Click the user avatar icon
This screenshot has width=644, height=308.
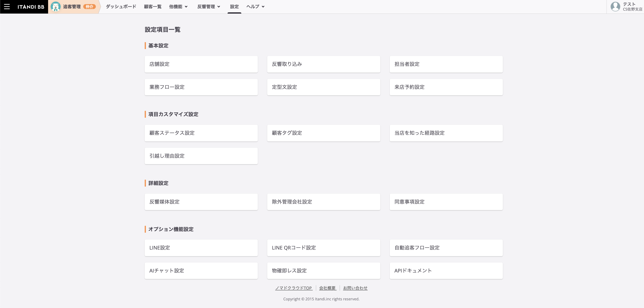click(x=615, y=7)
